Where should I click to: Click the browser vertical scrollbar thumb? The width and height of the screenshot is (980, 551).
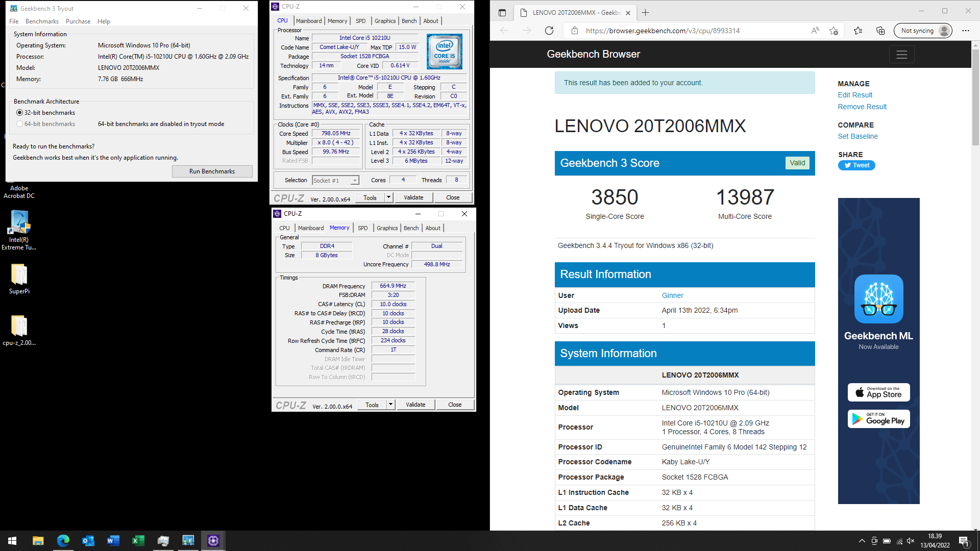tap(975, 97)
